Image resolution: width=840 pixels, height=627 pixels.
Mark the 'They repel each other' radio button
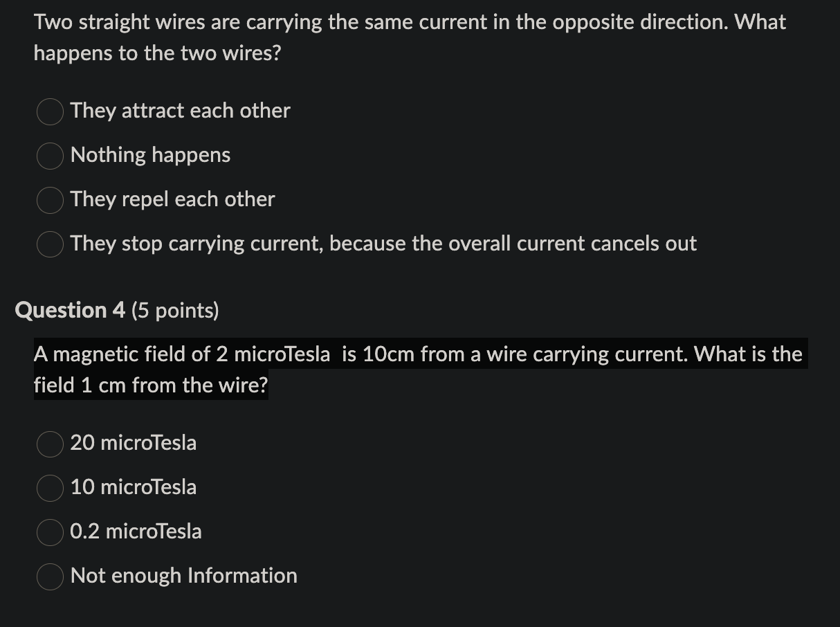coord(51,200)
